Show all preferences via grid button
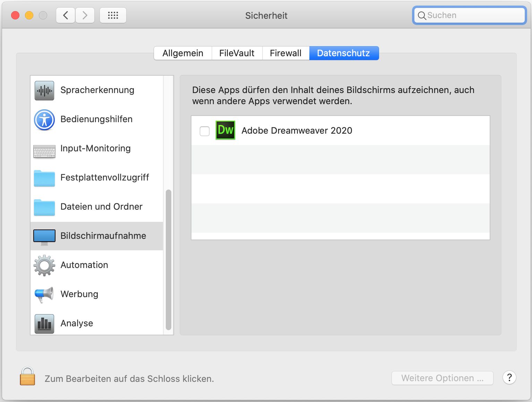Viewport: 532px width, 402px height. tap(113, 15)
